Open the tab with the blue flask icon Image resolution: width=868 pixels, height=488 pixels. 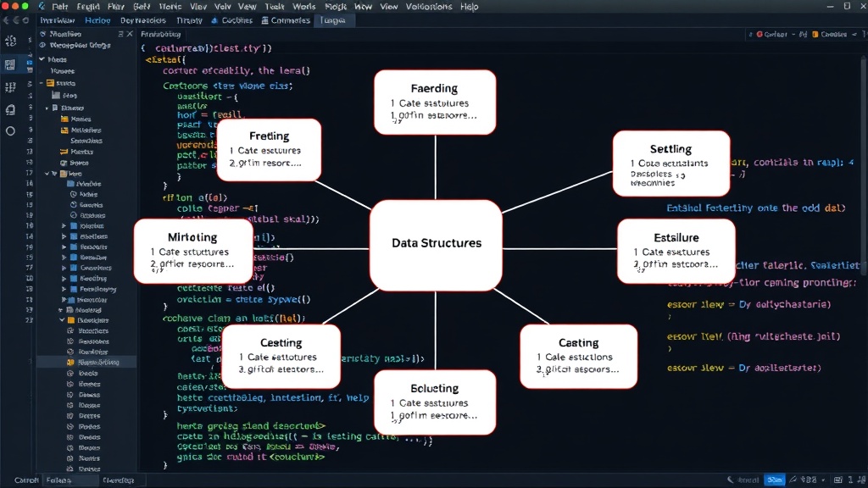point(232,20)
